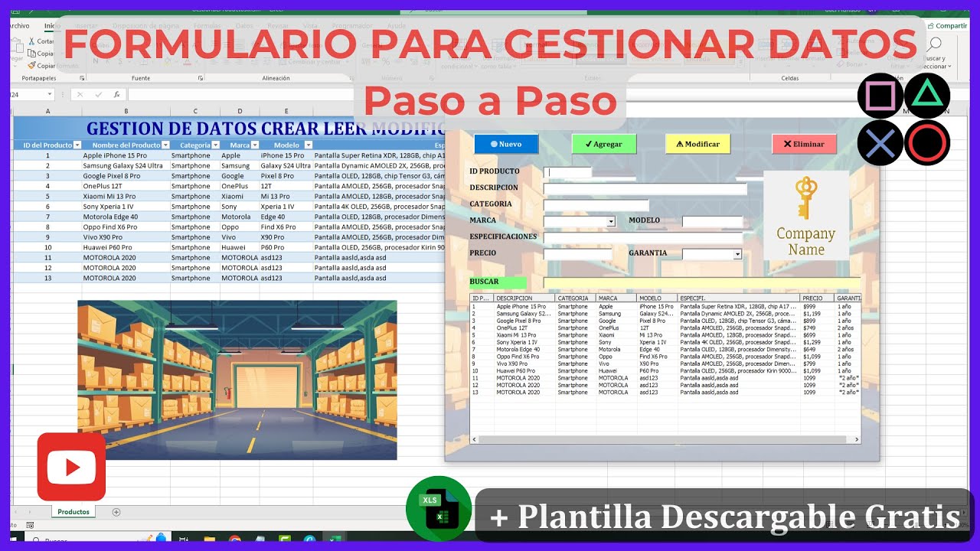This screenshot has width=980, height=551.
Task: Click the warehouse picture on the worksheet
Action: (237, 380)
